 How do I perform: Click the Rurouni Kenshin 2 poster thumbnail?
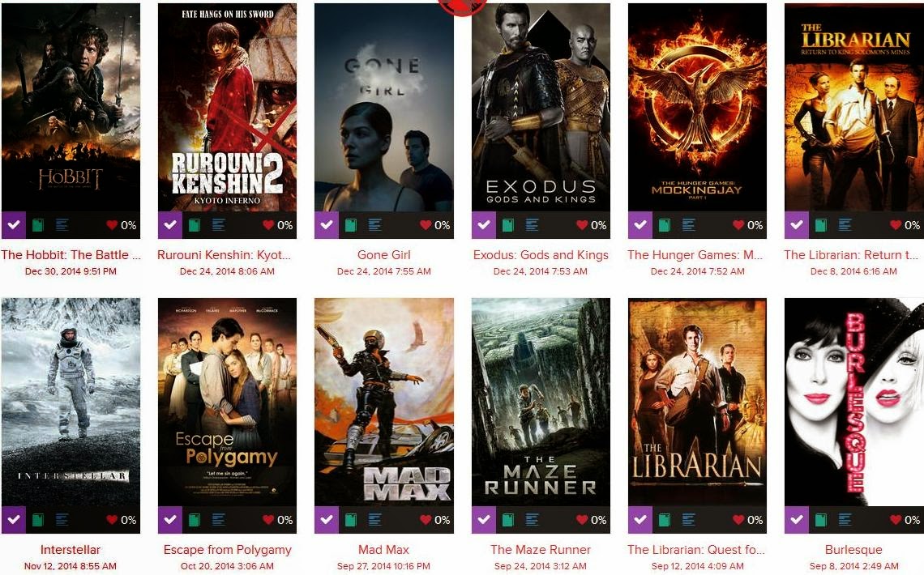[x=228, y=107]
